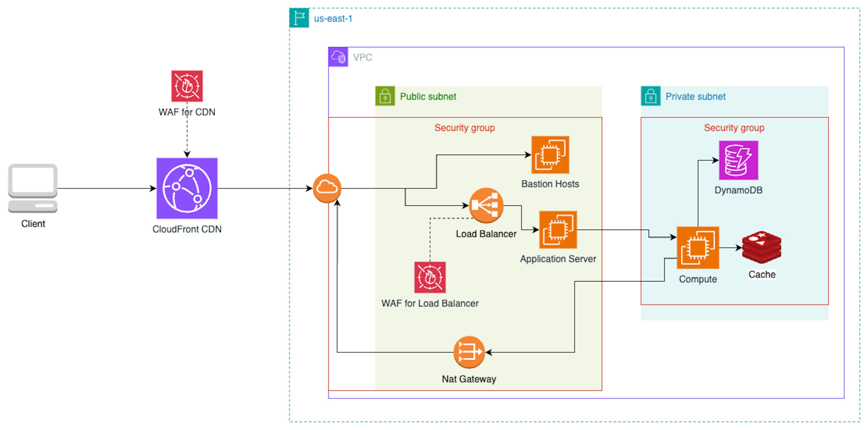The image size is (868, 430).
Task: Click the 'Load Balancer' label text
Action: (486, 234)
